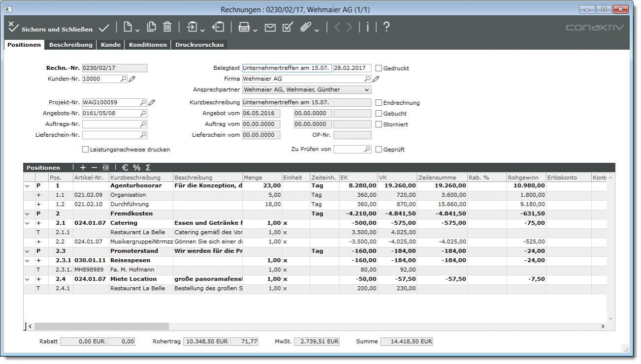Image resolution: width=641 pixels, height=364 pixels.
Task: Click the trash delete icon in toolbar
Action: (167, 27)
